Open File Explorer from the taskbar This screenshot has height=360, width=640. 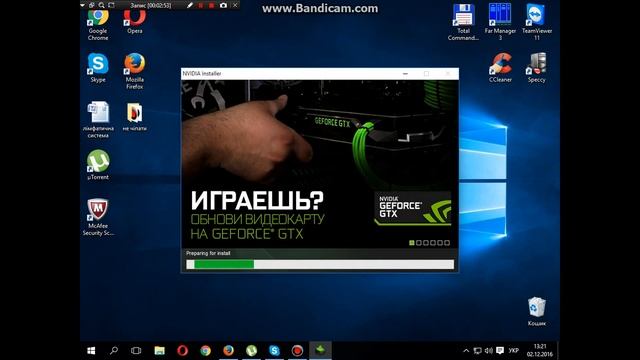click(159, 351)
